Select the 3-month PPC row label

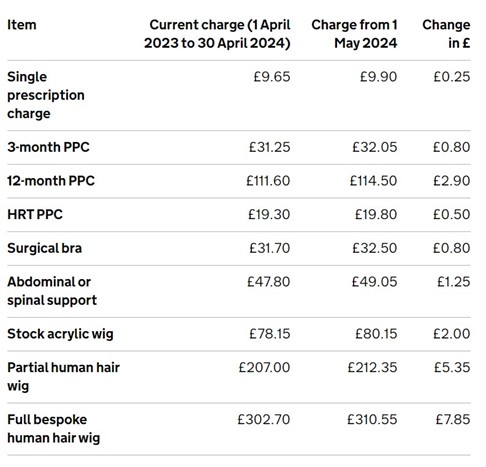point(48,147)
